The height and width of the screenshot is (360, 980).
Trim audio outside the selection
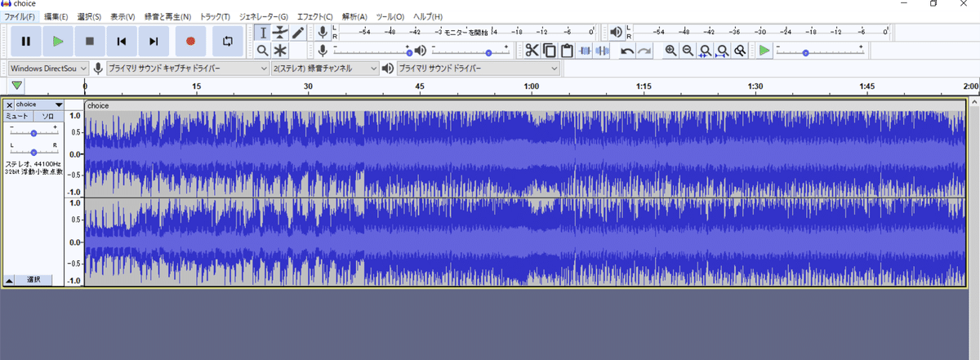(x=585, y=51)
